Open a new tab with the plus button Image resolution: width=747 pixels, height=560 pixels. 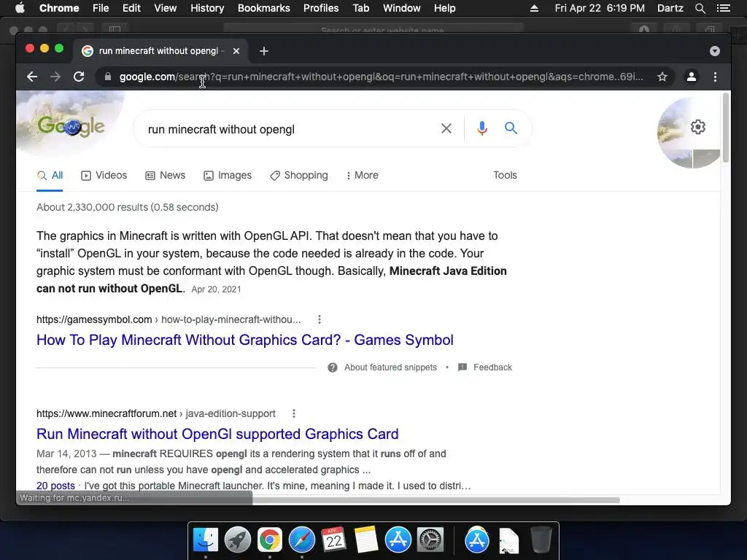[x=264, y=51]
